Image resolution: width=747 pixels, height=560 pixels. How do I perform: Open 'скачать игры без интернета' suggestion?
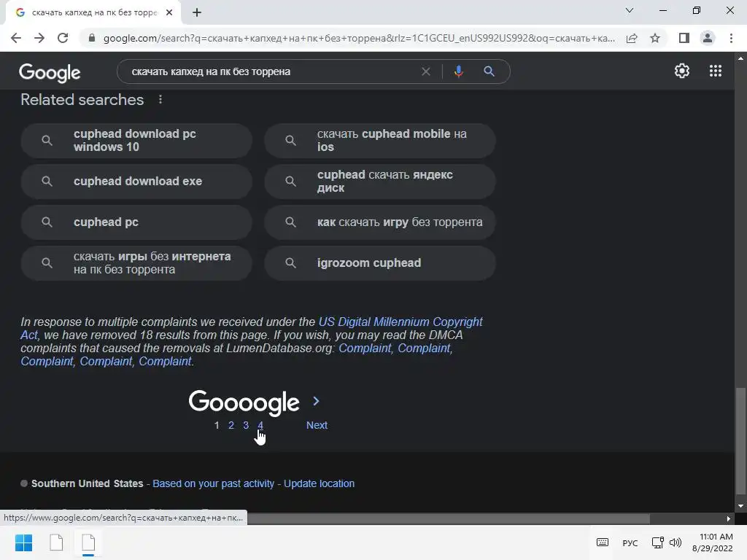[136, 262]
